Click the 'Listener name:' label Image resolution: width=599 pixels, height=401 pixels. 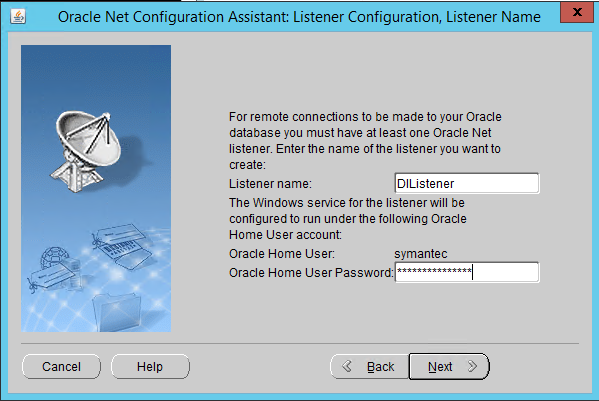[270, 184]
